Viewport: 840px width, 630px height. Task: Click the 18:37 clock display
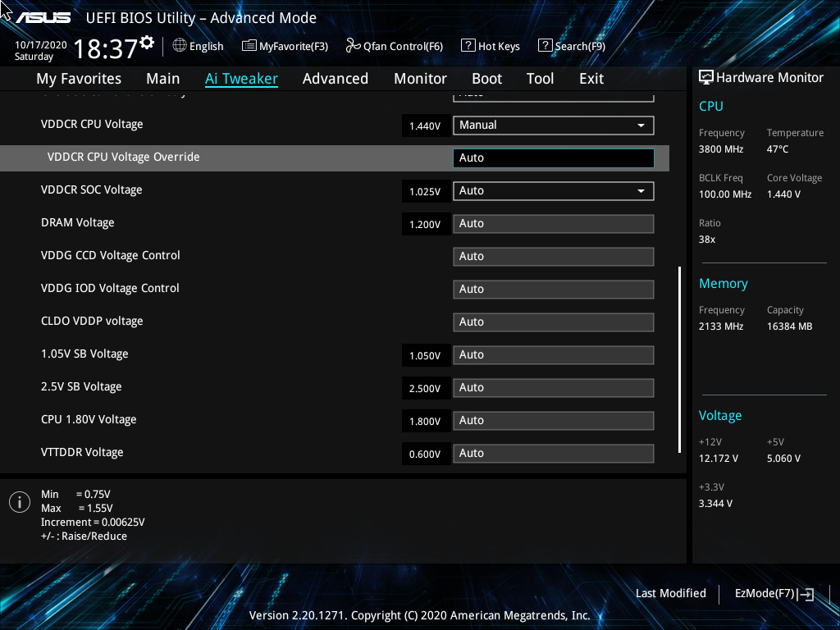point(106,49)
